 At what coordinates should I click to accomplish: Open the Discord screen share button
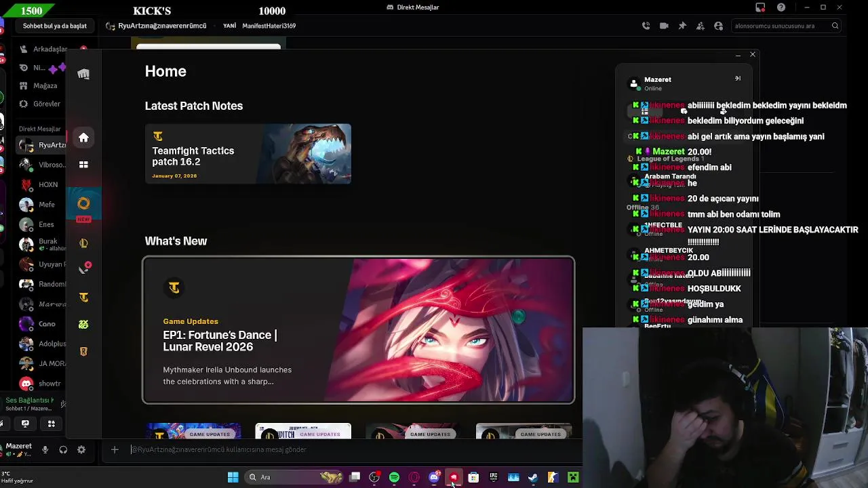(25, 424)
